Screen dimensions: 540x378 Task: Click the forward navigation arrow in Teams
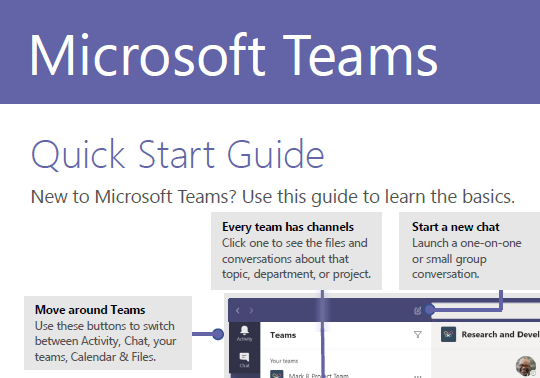point(251,311)
